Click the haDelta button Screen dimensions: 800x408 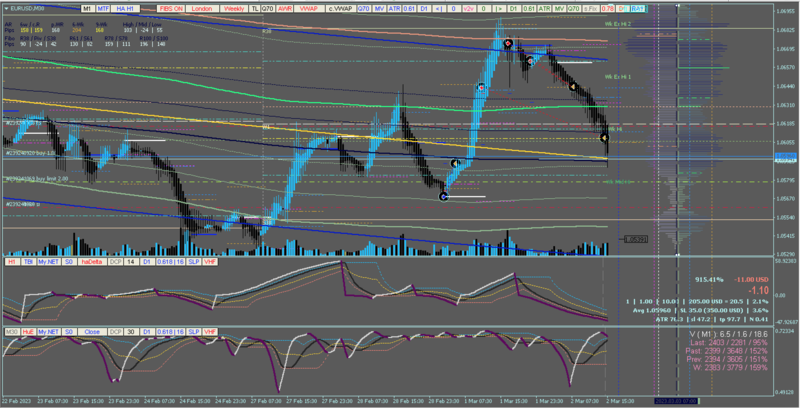click(92, 262)
